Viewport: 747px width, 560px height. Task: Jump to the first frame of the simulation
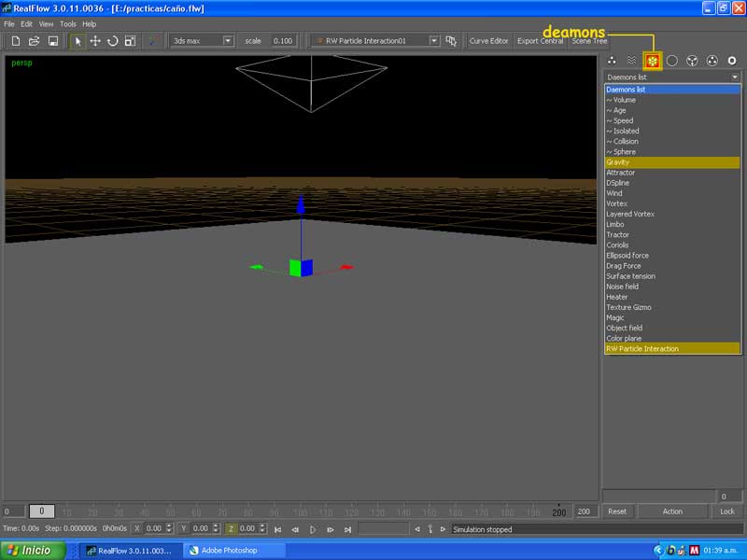pos(277,529)
